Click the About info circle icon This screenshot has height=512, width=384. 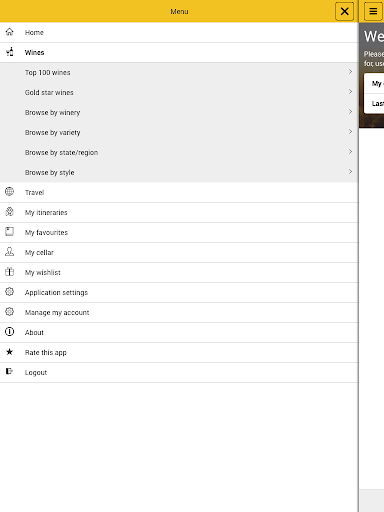pos(9,332)
